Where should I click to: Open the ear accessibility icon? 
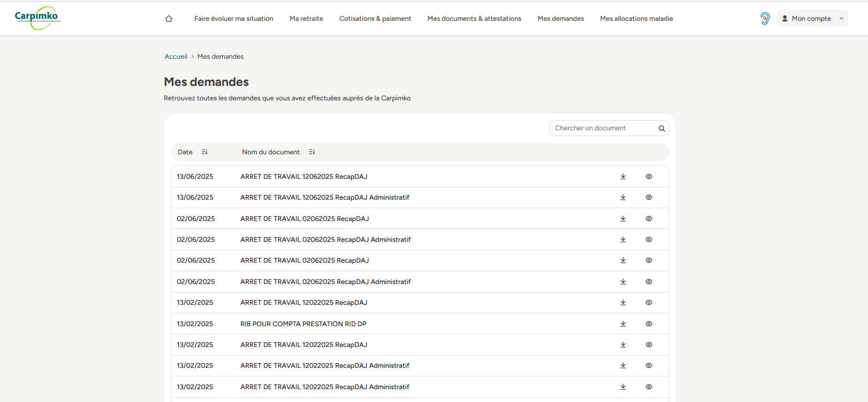tap(765, 19)
